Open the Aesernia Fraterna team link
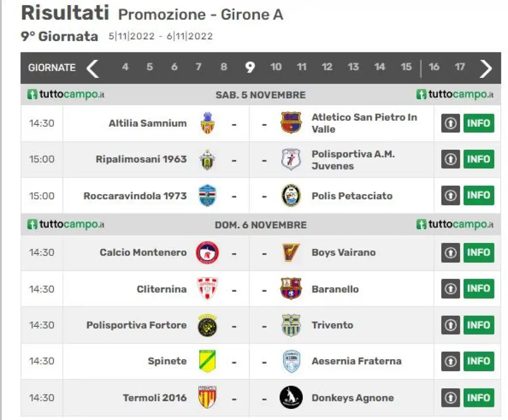The image size is (508, 420). 356,361
